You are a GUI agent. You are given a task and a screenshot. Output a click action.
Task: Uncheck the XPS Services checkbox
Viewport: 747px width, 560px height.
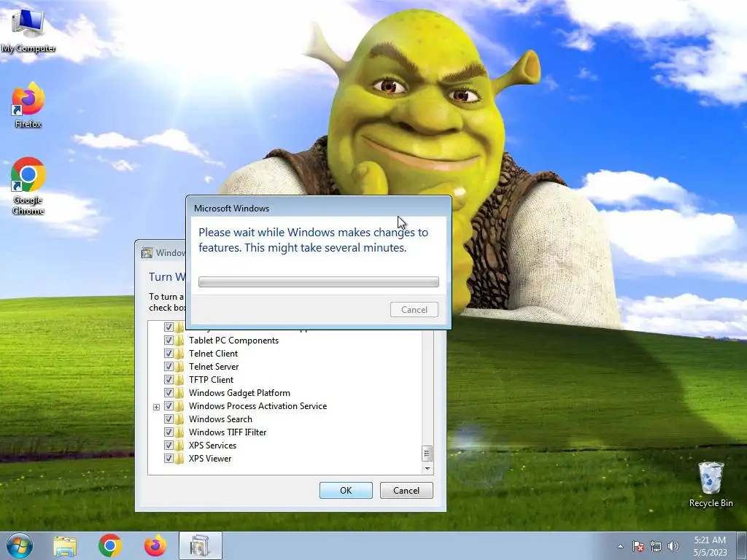[x=169, y=446]
